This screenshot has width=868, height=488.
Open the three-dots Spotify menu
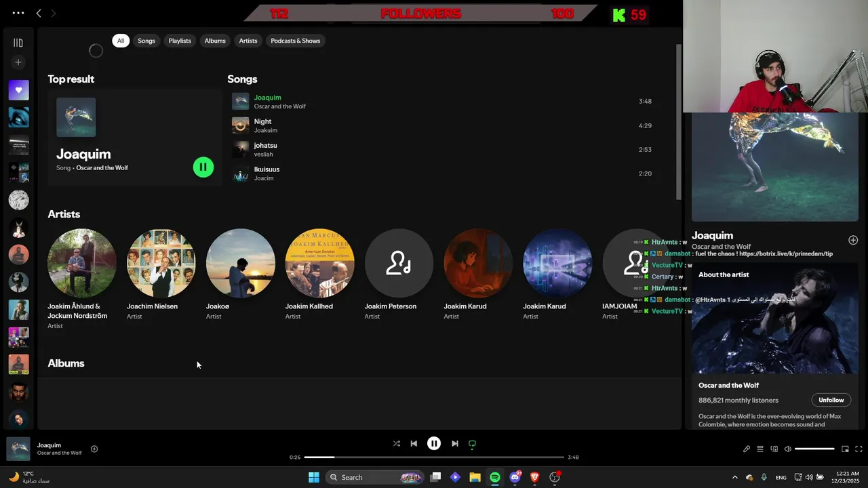(18, 13)
